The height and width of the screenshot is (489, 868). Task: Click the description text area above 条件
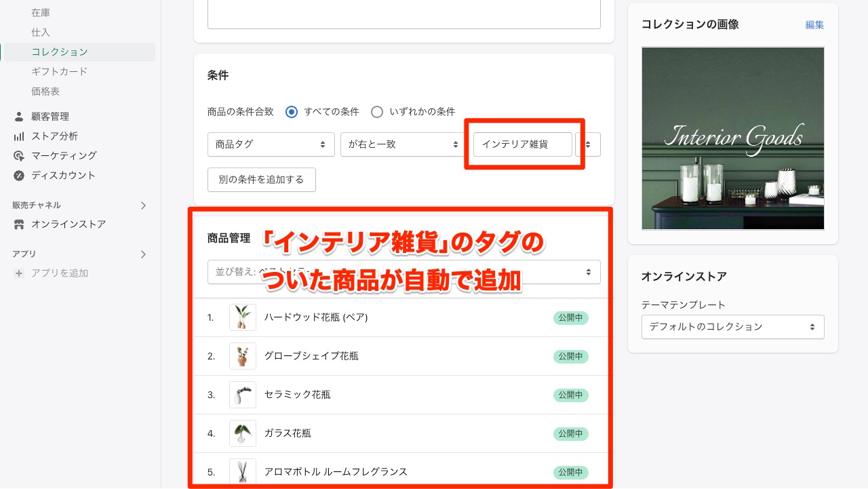click(x=404, y=14)
